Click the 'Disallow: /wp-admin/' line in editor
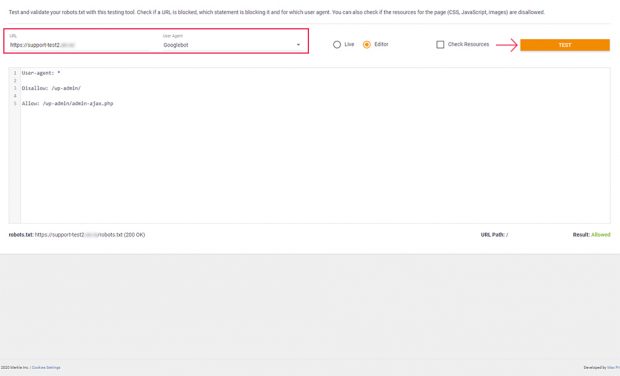The image size is (620, 376). point(51,88)
